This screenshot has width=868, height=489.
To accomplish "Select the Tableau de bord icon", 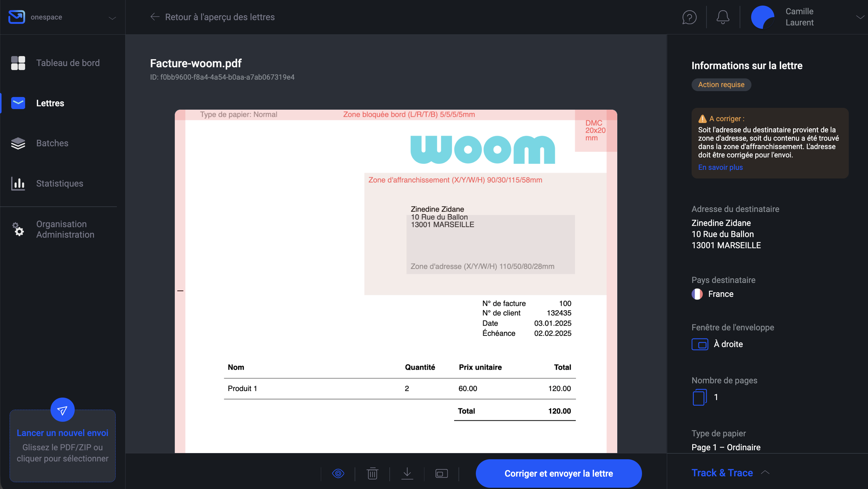I will (18, 63).
